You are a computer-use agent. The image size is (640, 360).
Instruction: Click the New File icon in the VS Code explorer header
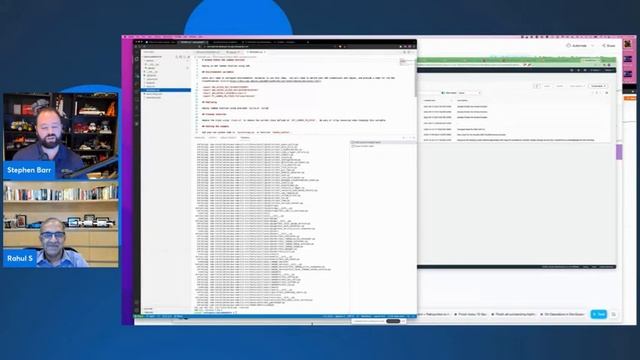click(x=177, y=57)
